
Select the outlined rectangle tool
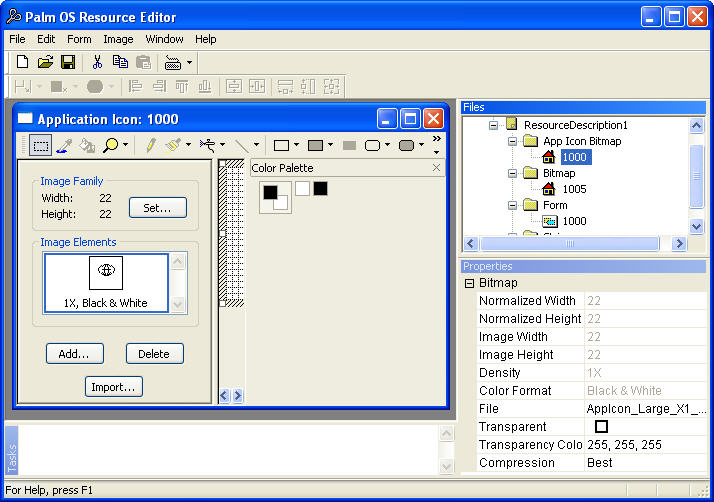[x=281, y=145]
